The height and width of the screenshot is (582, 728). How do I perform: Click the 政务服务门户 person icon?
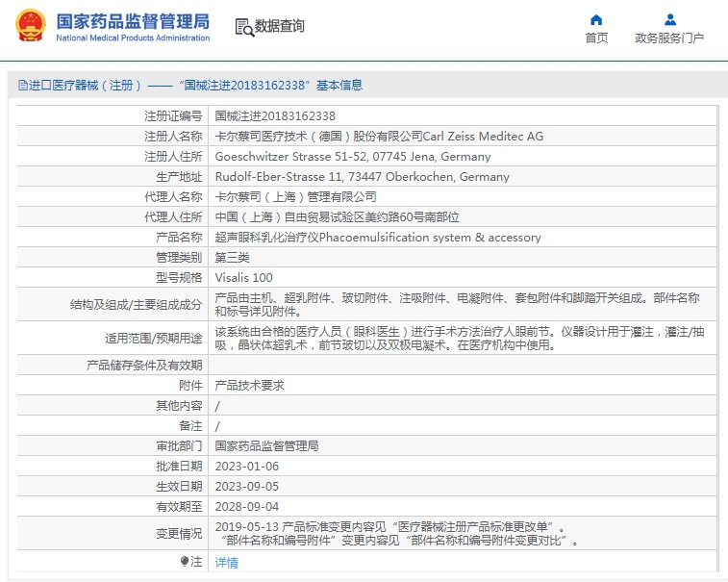click(669, 19)
